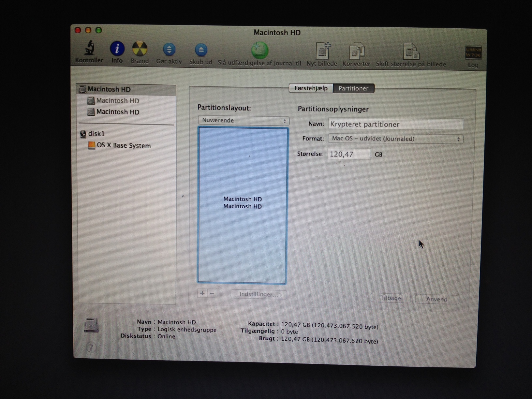Screen dimensions: 532x399
Task: Select disk1 in the sidebar
Action: [95, 134]
